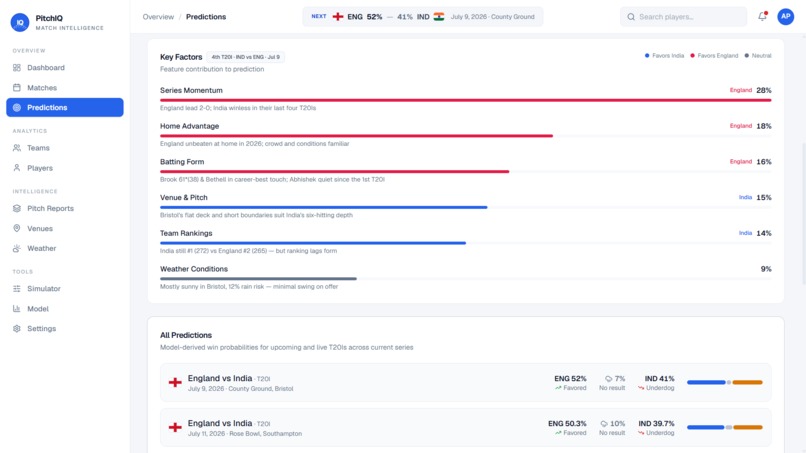
Task: Click the Predictions target icon
Action: pyautogui.click(x=16, y=107)
